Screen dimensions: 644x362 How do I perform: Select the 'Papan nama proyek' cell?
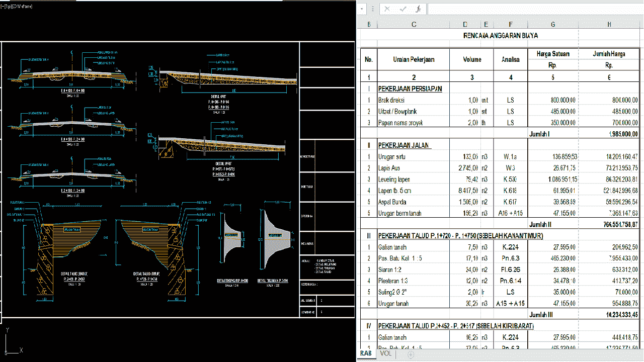pyautogui.click(x=414, y=123)
